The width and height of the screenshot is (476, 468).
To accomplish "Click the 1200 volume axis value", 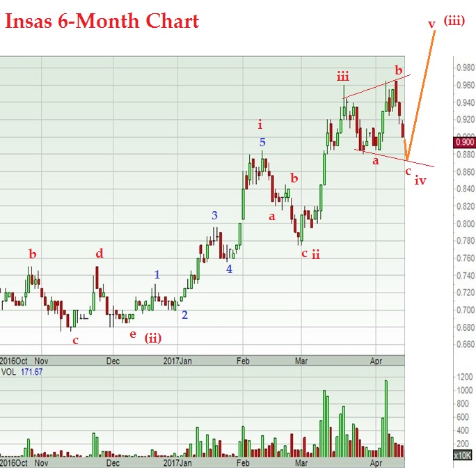I will 465,377.
